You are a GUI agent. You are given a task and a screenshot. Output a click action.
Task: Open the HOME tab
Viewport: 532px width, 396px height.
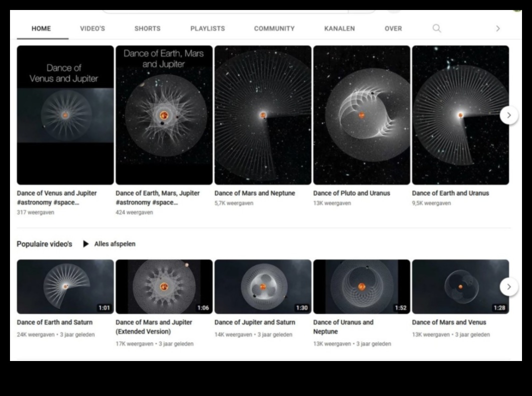pos(41,28)
